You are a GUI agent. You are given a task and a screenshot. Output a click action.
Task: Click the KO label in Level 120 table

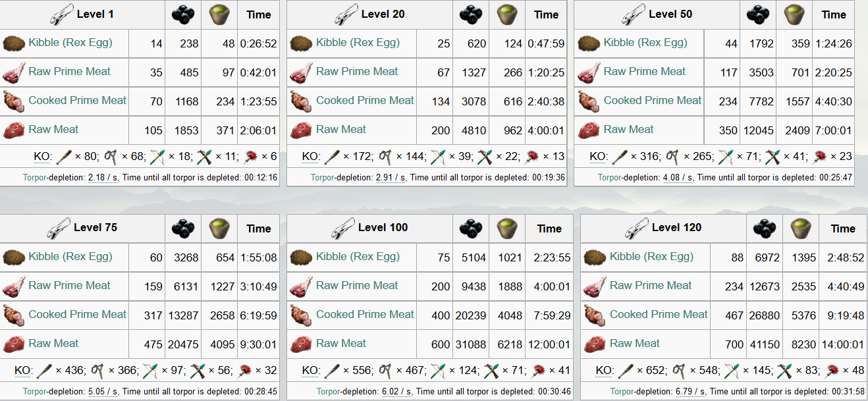tap(604, 371)
